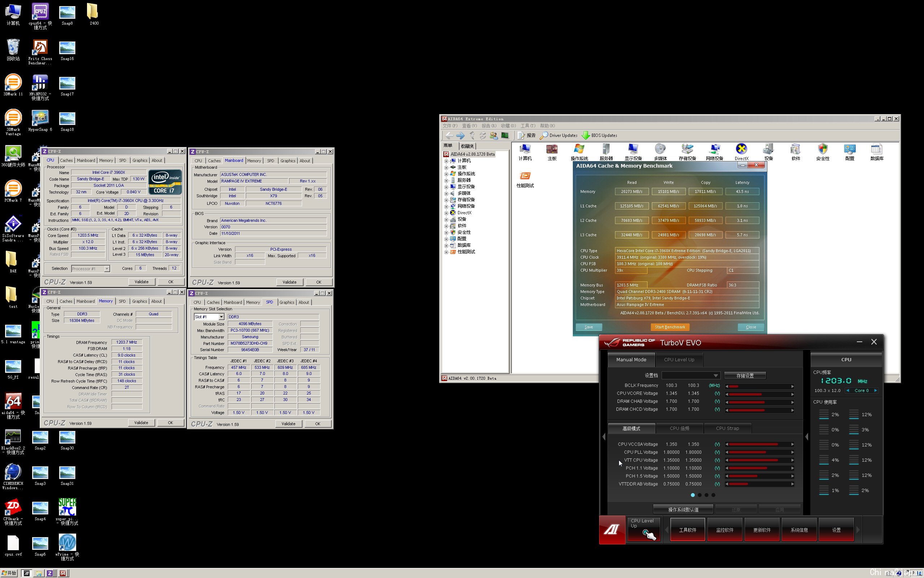Screen dimensions: 924x578
Task: Open the super pi shortcut icon
Action: [67, 512]
